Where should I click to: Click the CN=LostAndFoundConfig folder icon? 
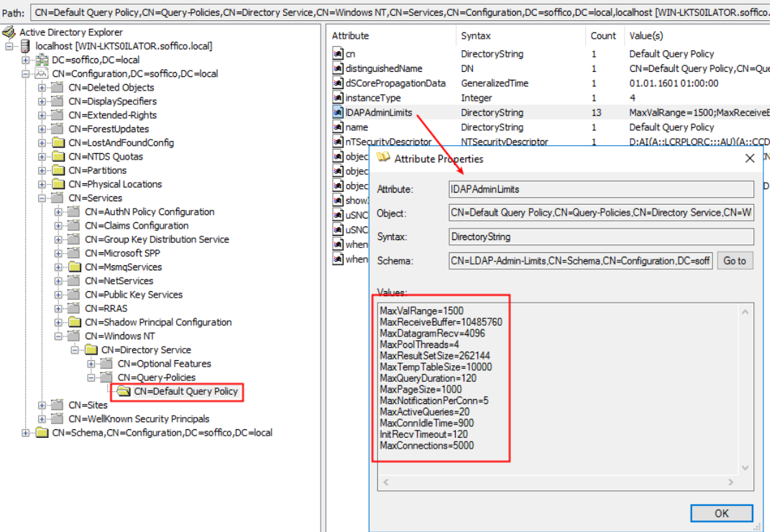click(x=58, y=143)
